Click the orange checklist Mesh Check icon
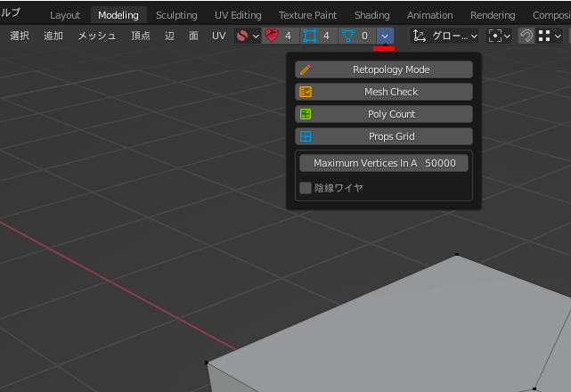Viewport: 571px width, 392px height. coord(306,92)
